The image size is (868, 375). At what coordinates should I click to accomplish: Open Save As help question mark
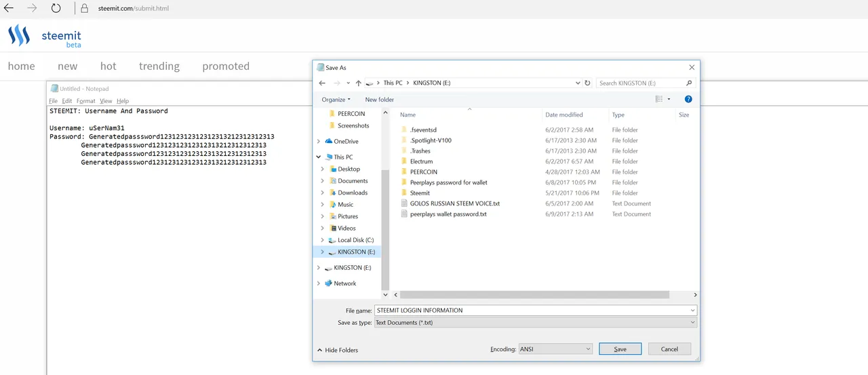click(688, 99)
